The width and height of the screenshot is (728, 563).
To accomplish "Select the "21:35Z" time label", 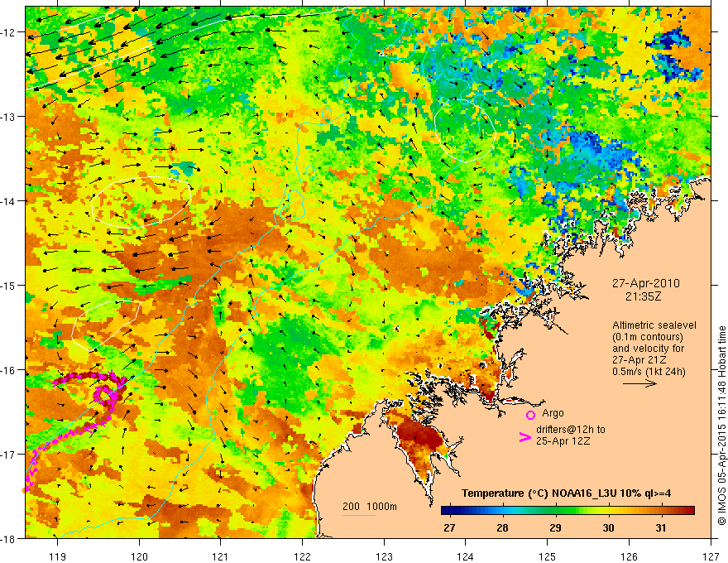I will point(643,296).
